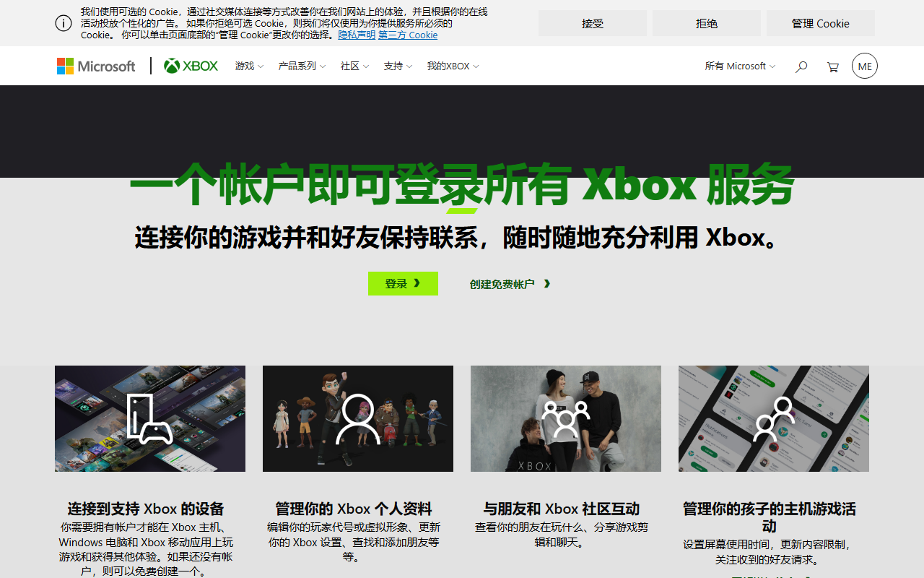Click the cookie notice info icon
The image size is (924, 578).
coord(64,23)
